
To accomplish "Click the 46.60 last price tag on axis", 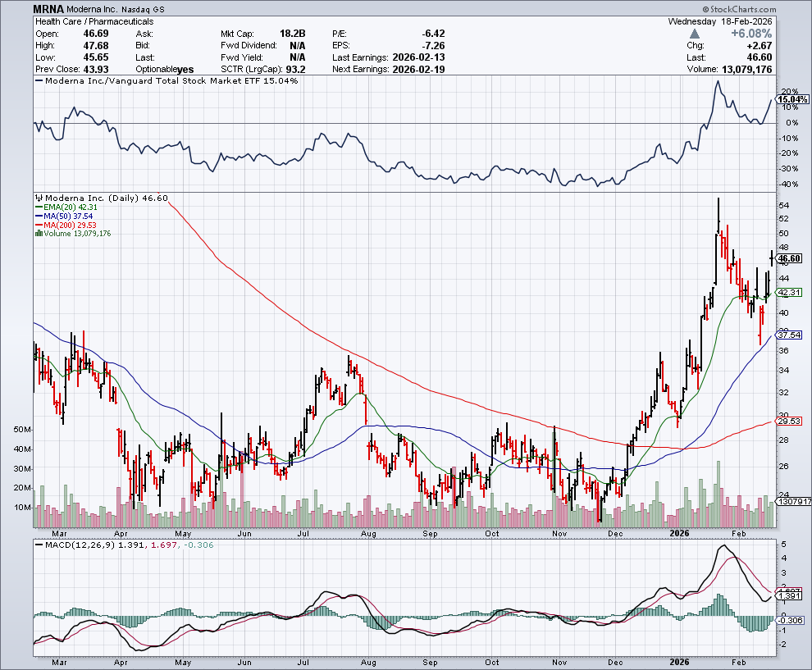I will (788, 258).
